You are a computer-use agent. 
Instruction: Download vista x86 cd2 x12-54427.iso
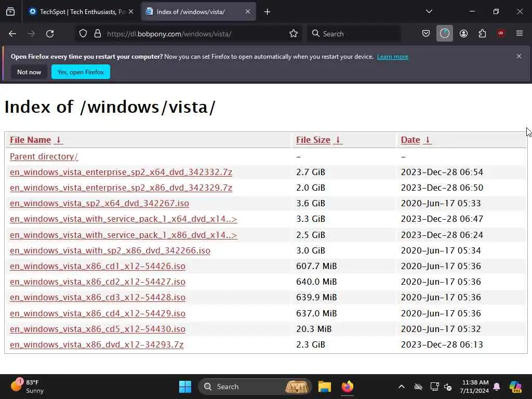[x=98, y=282]
